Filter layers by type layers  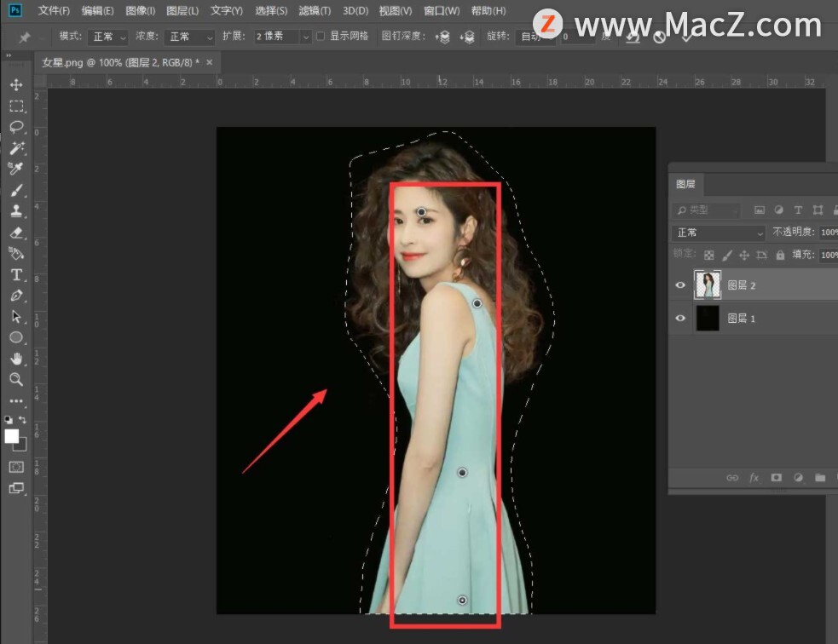798,210
